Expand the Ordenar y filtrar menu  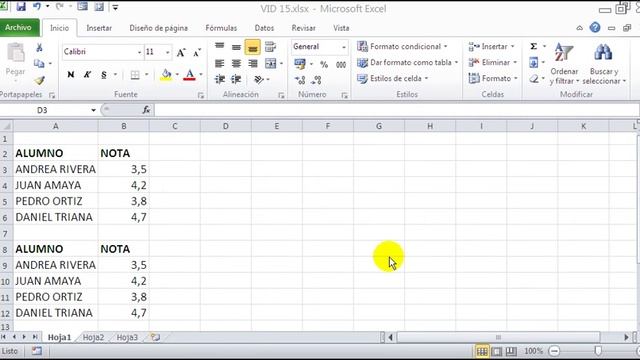tap(564, 64)
